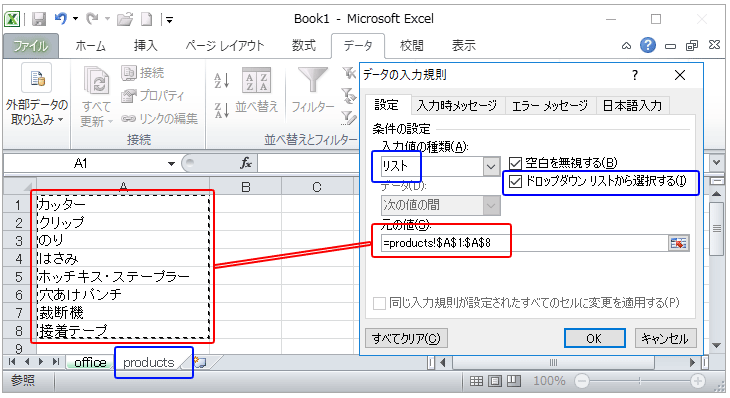Click the Redo arrow icon
Viewport: 730px width, 398px height.
pyautogui.click(x=93, y=19)
